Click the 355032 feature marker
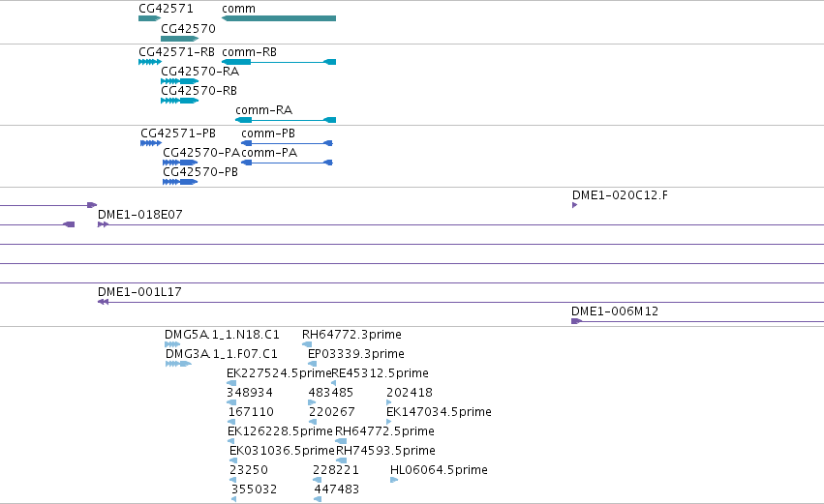Image resolution: width=824 pixels, height=504 pixels. coord(234,499)
